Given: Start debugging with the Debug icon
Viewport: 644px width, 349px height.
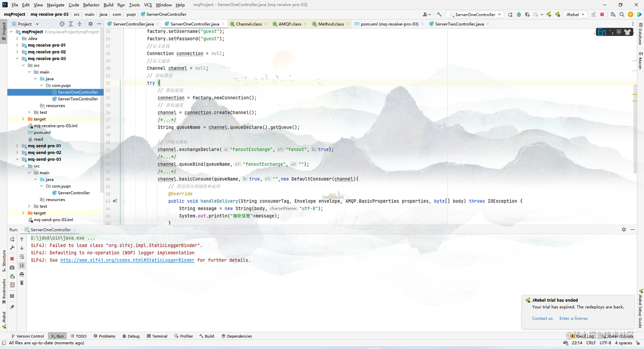Looking at the screenshot, I should coord(519,14).
